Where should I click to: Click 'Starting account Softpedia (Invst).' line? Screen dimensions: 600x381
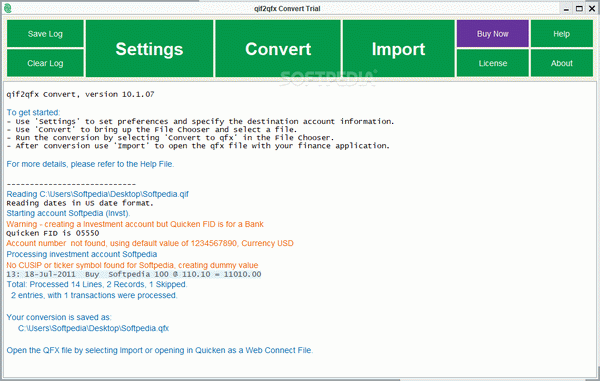point(68,213)
